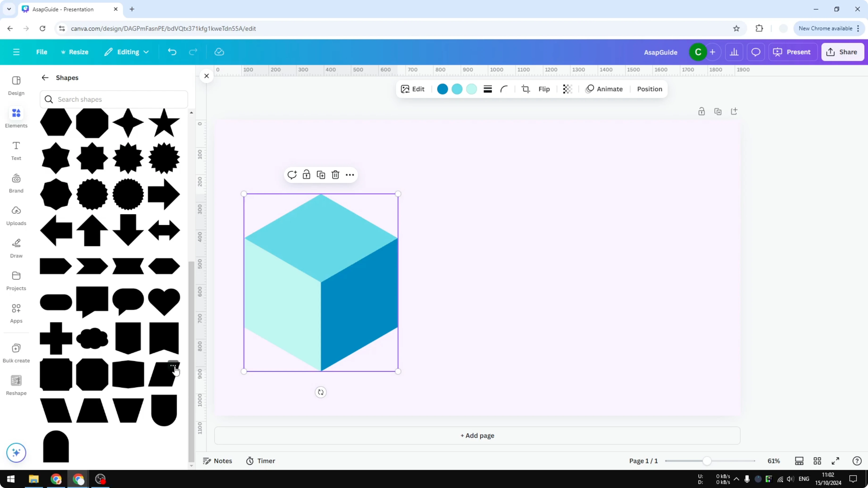Open more options on the floating toolbar
The width and height of the screenshot is (868, 488).
coord(350,174)
